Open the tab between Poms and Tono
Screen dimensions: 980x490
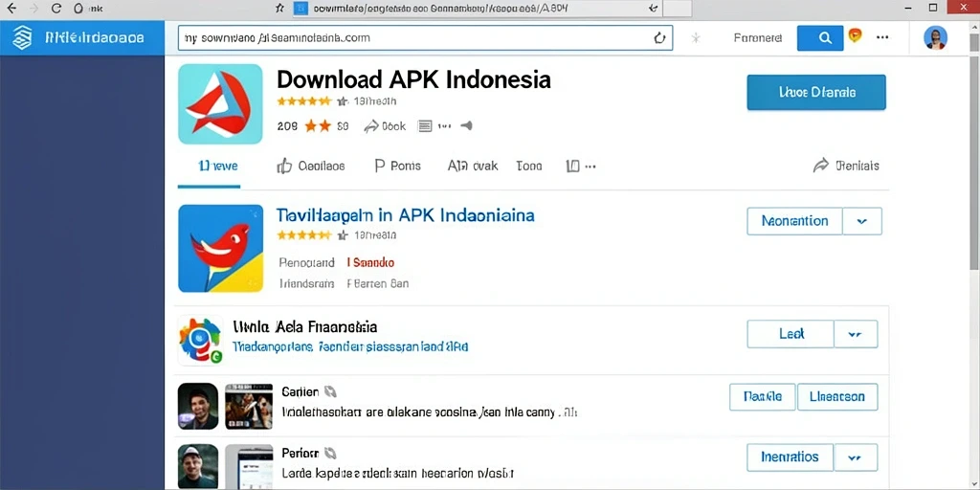[x=473, y=166]
